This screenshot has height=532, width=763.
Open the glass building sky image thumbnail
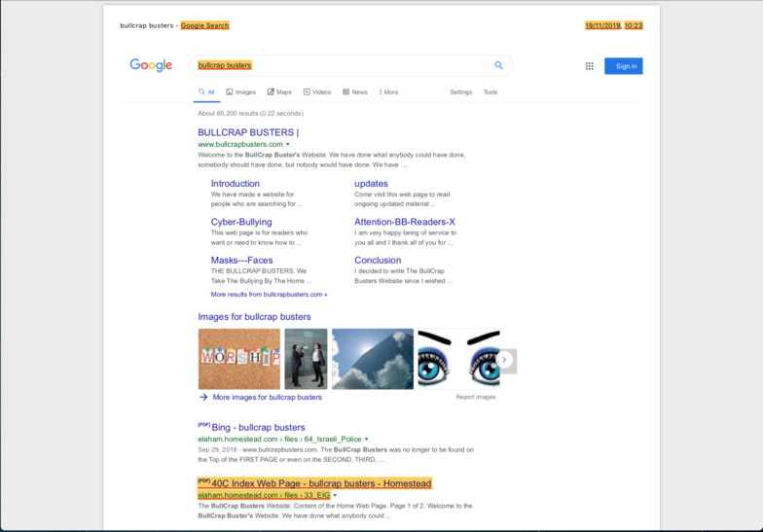coord(373,359)
